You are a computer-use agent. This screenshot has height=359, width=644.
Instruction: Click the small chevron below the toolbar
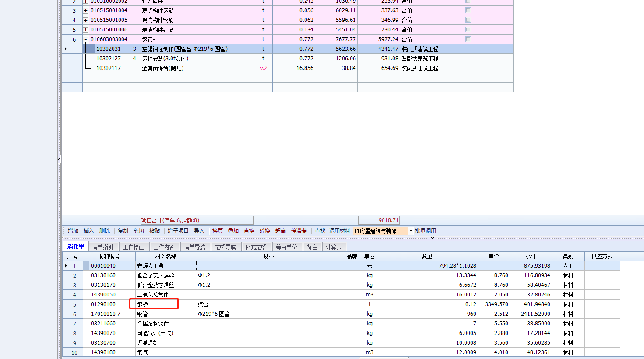click(x=432, y=238)
